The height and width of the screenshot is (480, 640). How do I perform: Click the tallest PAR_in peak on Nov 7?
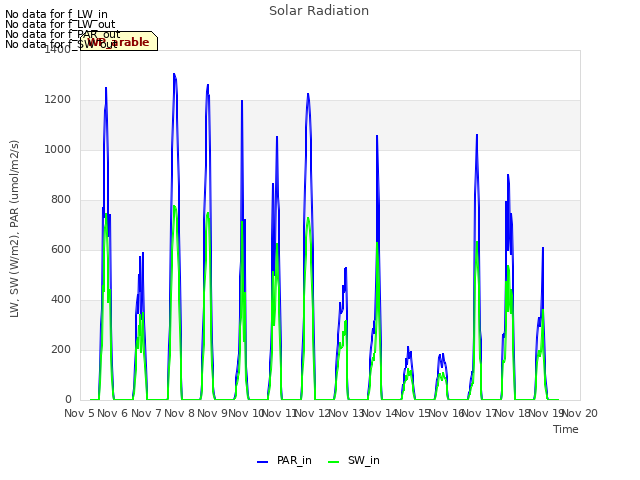click(x=174, y=75)
